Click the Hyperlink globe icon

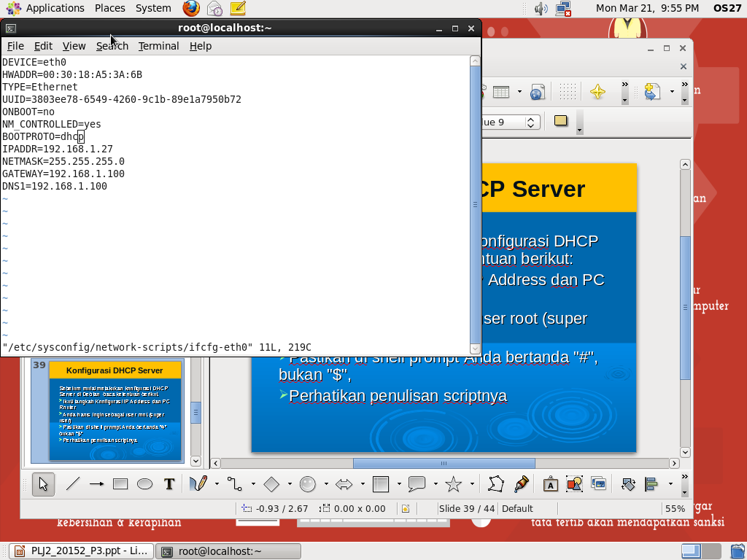pyautogui.click(x=537, y=91)
